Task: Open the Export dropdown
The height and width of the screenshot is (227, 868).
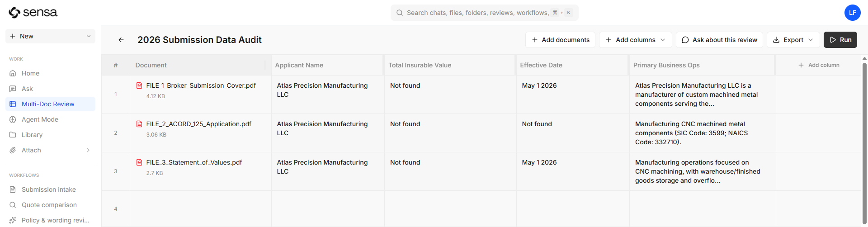Action: [793, 40]
